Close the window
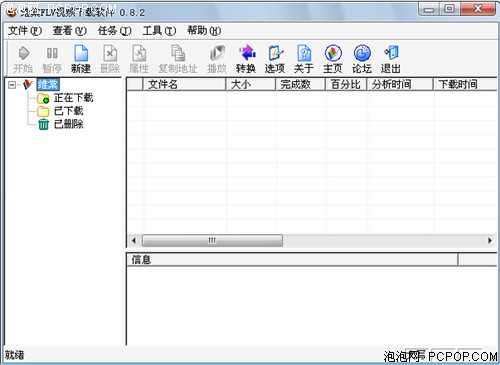Screen dimensions: 500x365 click(478, 9)
